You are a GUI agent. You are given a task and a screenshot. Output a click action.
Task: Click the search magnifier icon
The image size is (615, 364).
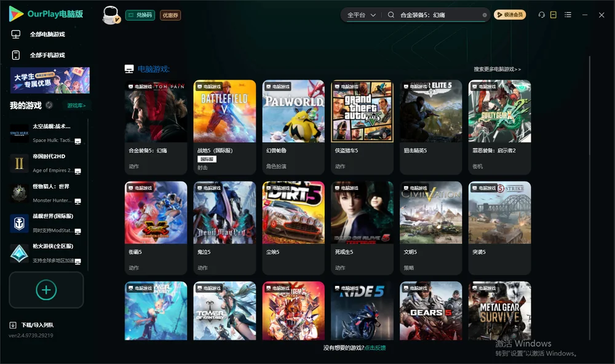[x=391, y=15]
